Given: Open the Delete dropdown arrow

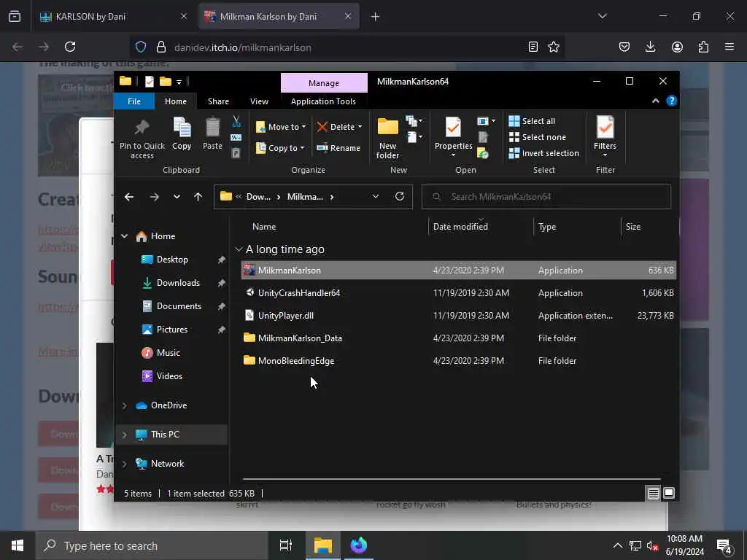Looking at the screenshot, I should point(360,127).
